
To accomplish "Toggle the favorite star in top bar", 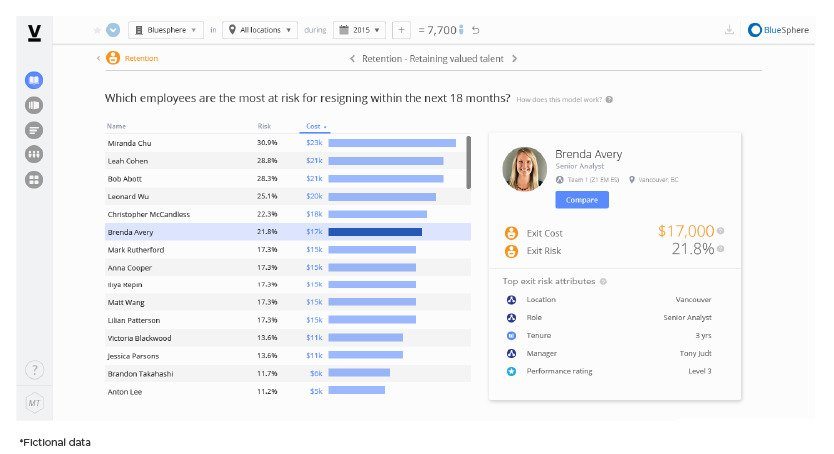I will point(97,30).
